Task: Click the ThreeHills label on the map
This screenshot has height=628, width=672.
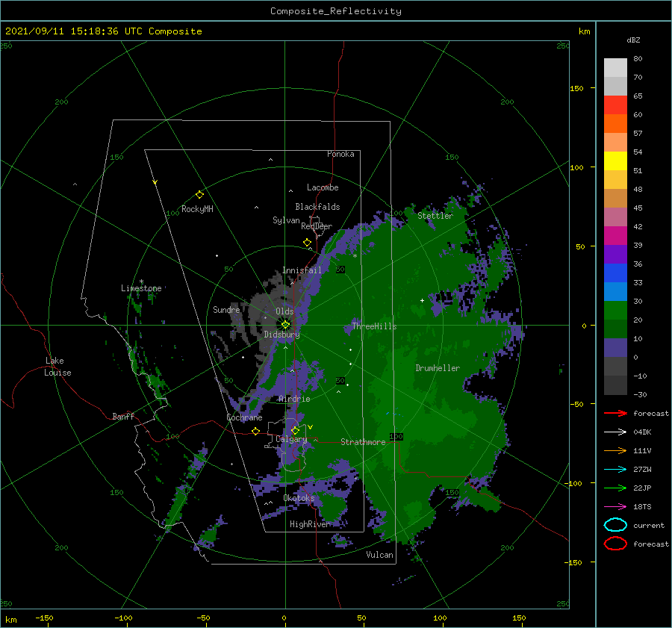Action: (x=374, y=326)
